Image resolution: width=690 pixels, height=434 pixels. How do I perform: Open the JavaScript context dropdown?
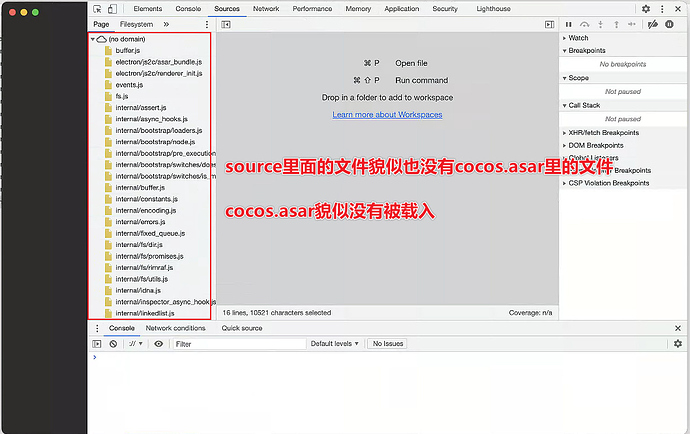[x=136, y=344]
